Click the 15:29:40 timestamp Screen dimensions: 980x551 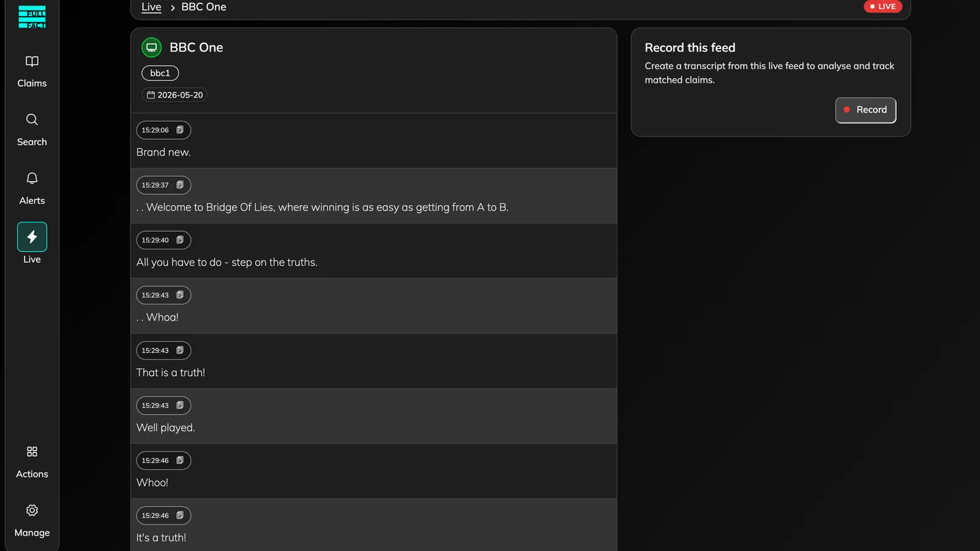[155, 240]
